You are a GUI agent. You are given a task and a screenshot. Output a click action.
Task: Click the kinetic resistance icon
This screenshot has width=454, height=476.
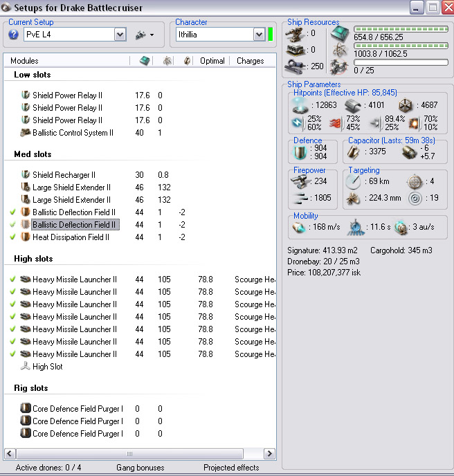(376, 123)
